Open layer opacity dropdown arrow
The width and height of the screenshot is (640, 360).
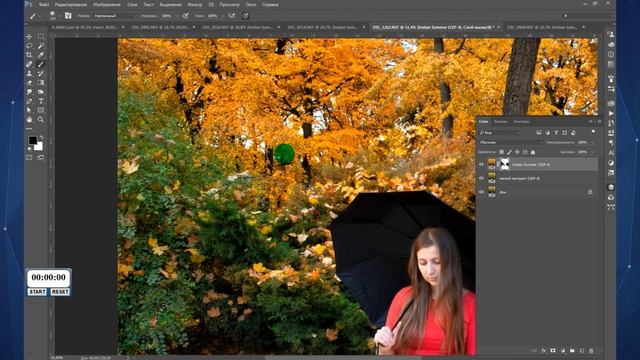(593, 142)
